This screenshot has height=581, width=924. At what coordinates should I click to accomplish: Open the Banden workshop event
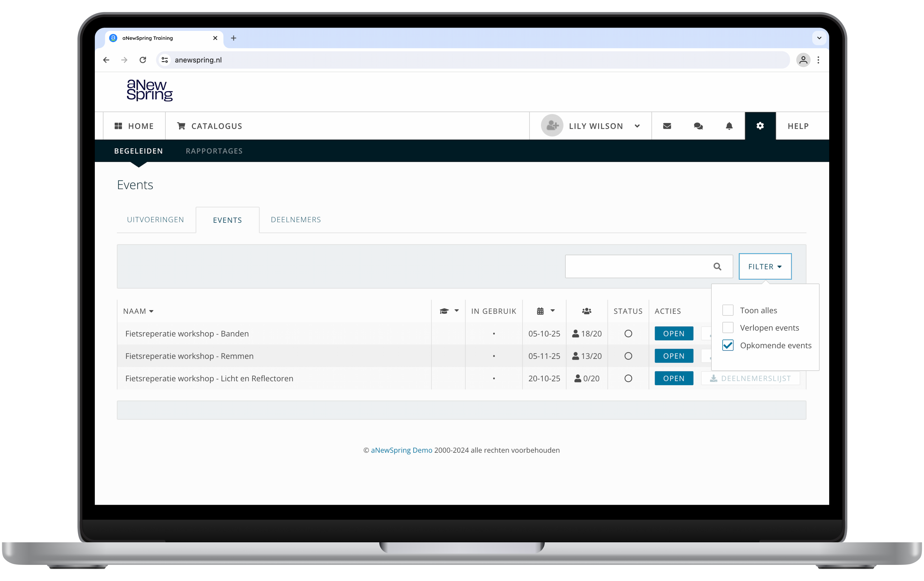click(x=674, y=334)
